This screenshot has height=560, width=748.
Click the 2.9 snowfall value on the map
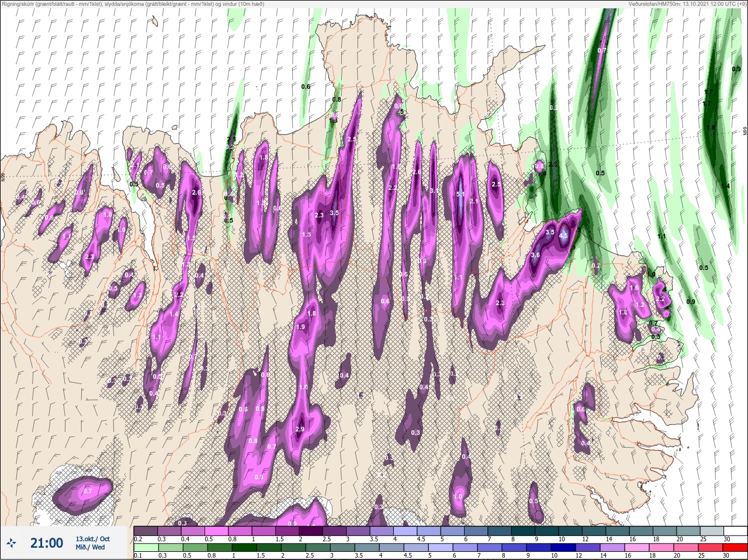click(x=300, y=430)
